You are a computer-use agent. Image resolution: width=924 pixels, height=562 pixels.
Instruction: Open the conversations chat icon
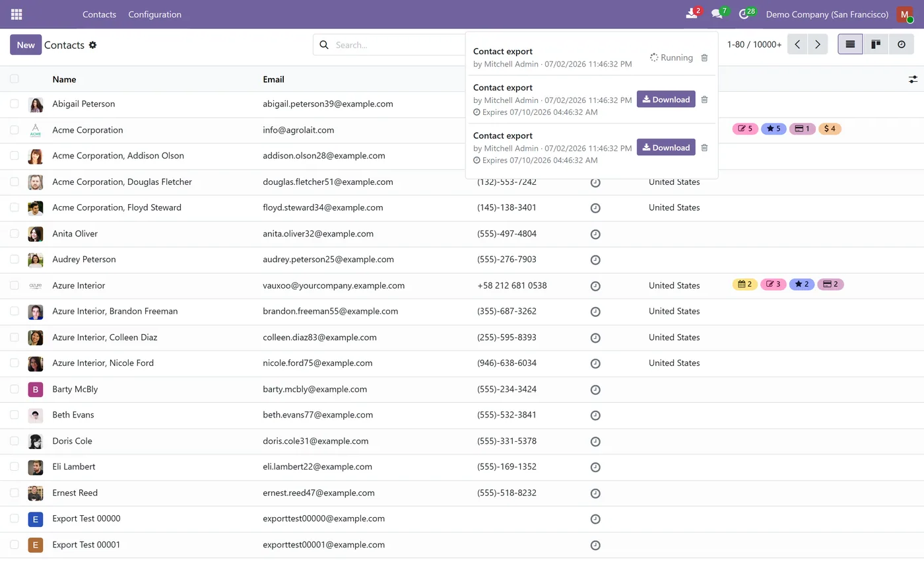[x=718, y=14]
